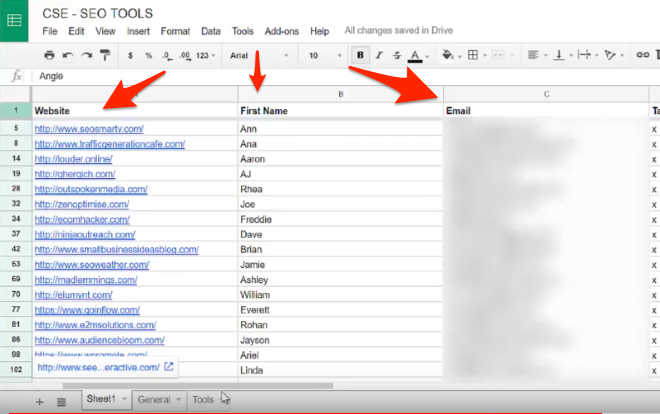Switch to the General sheet tab
This screenshot has height=414, width=660.
click(x=153, y=399)
